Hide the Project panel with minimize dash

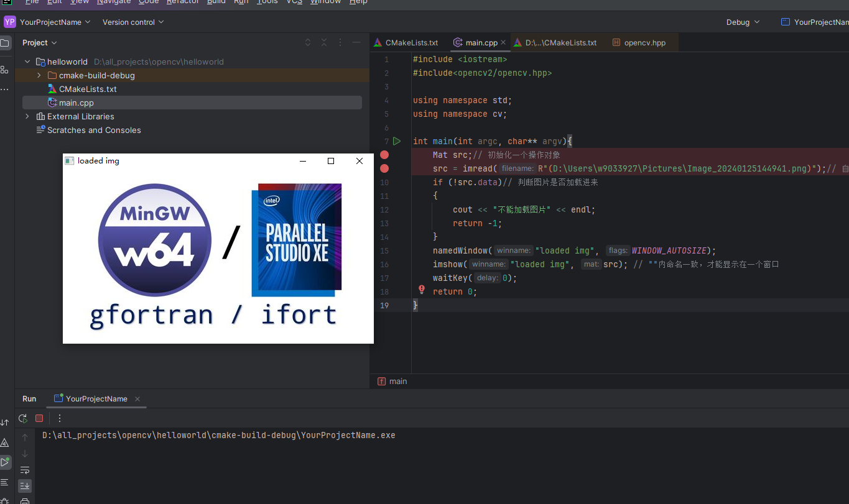(356, 43)
